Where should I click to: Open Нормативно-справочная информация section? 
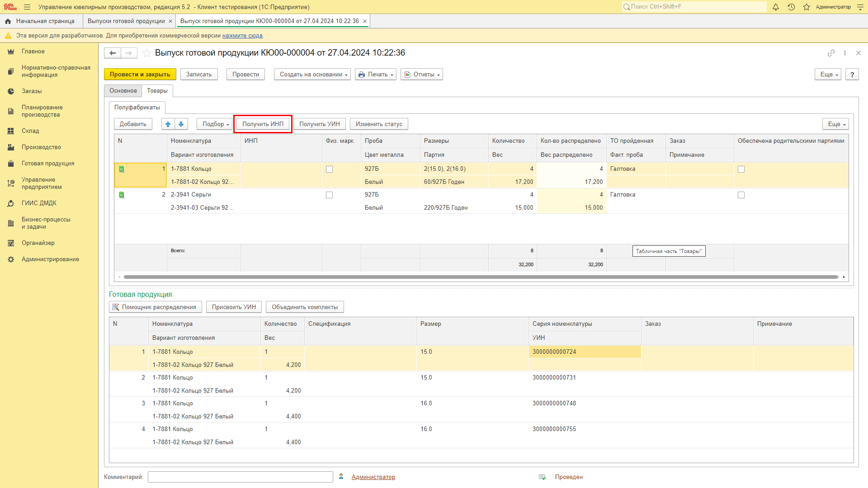[x=56, y=71]
